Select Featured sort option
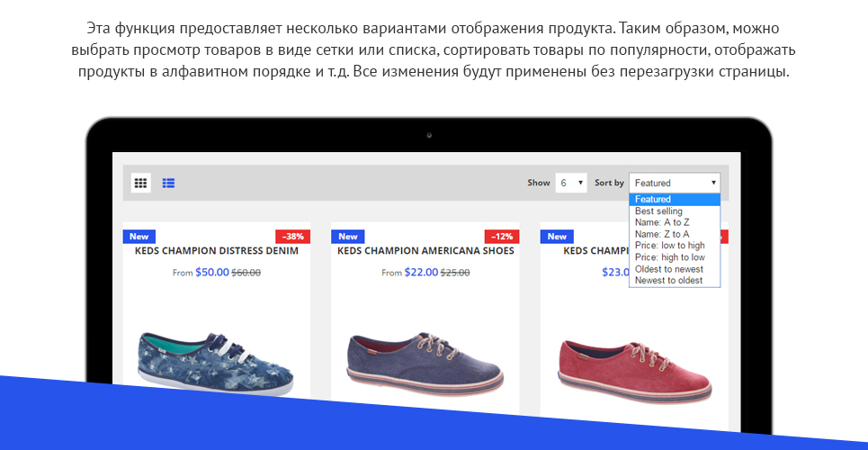The image size is (868, 450). (x=675, y=200)
